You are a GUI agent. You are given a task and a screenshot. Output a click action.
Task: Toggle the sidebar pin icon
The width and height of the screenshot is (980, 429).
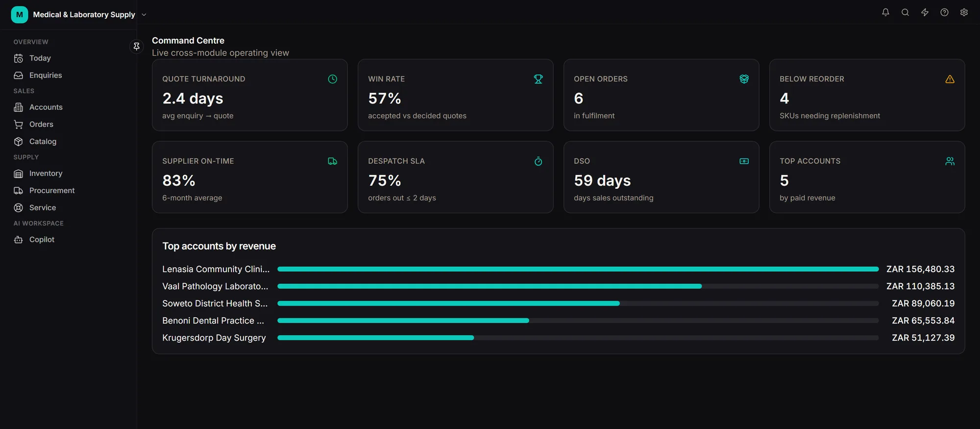pos(137,46)
